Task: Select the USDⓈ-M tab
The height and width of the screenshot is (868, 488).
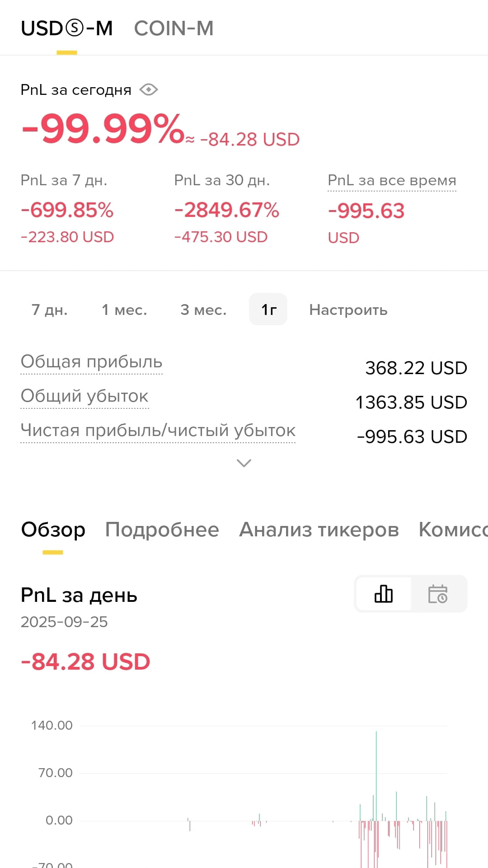Action: point(67,28)
